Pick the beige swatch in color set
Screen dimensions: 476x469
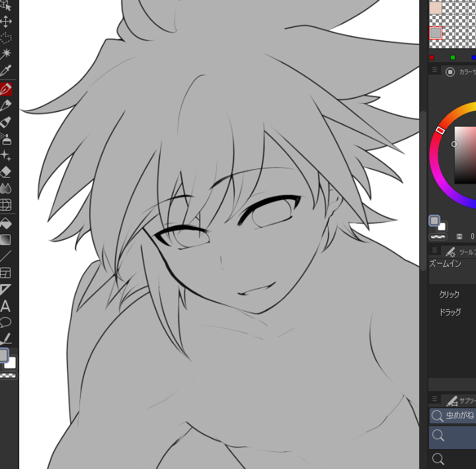click(x=436, y=8)
